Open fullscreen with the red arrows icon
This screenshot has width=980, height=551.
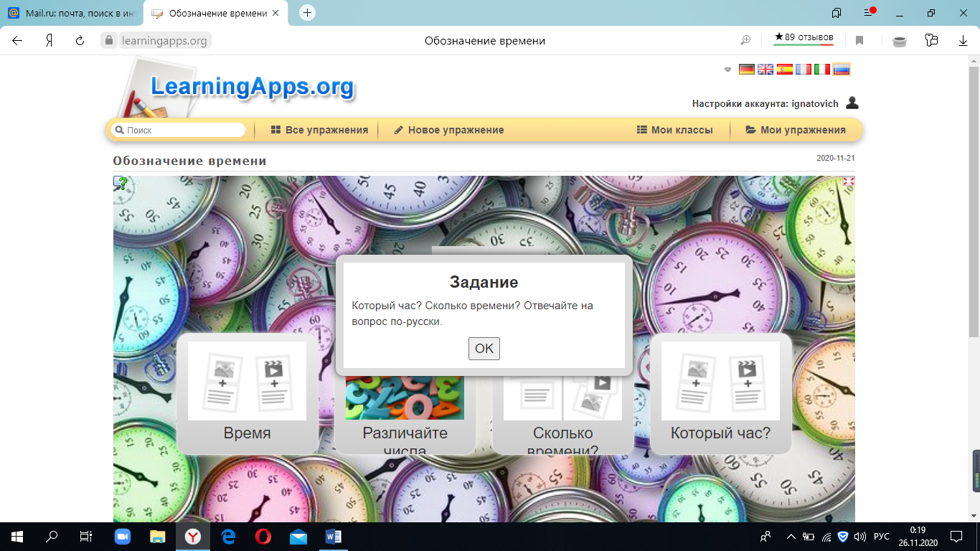[x=848, y=182]
